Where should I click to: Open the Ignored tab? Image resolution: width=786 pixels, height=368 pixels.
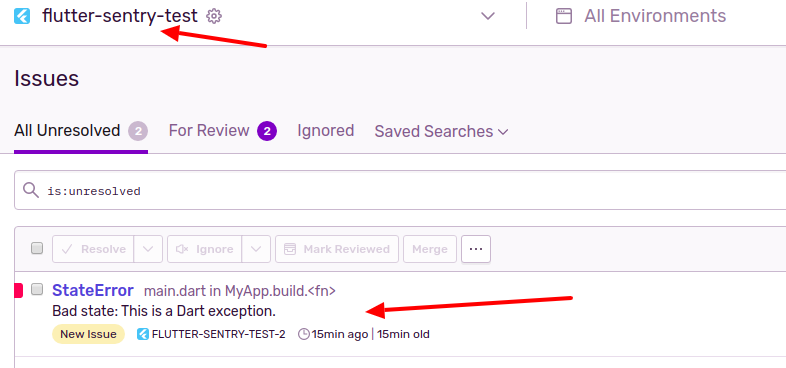click(326, 131)
